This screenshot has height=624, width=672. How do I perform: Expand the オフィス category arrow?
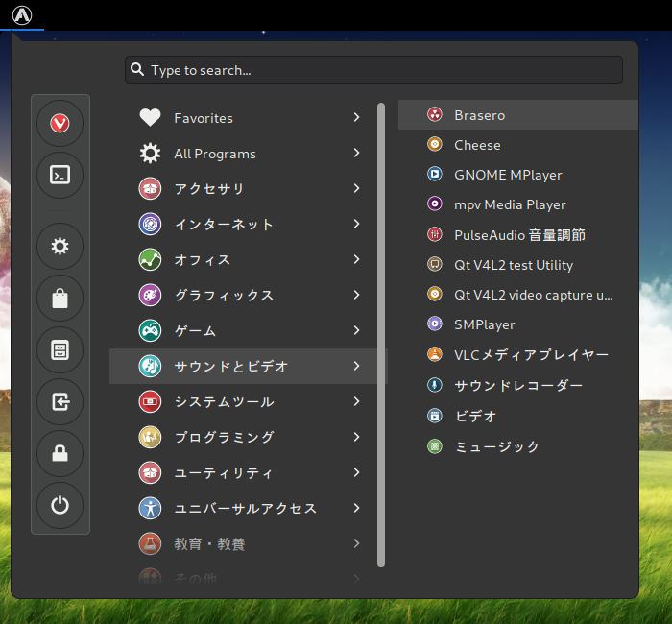click(x=356, y=259)
